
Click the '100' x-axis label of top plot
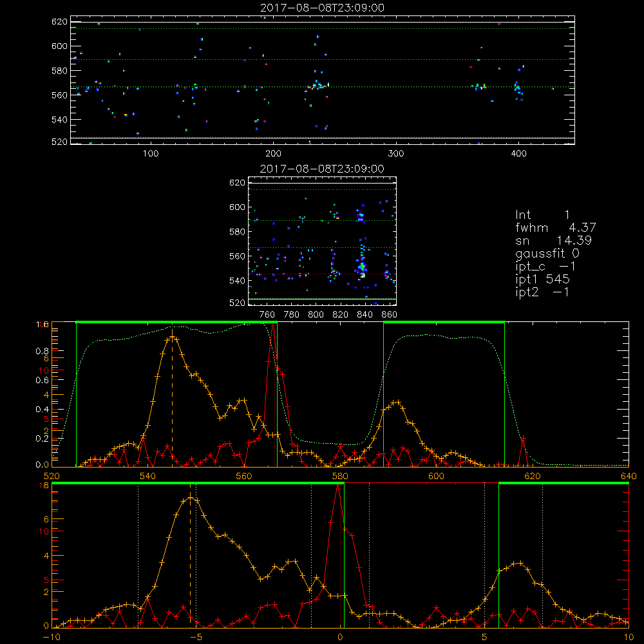[x=151, y=154]
